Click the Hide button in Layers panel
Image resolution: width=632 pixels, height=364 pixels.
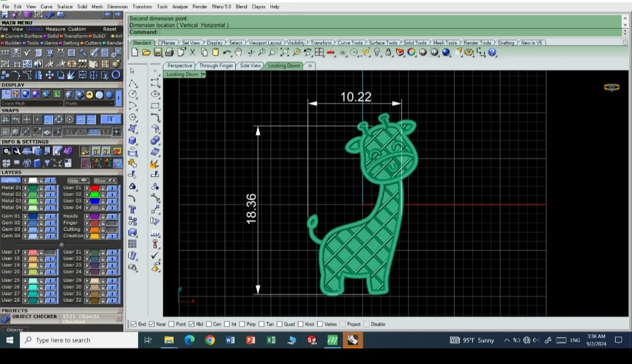(78, 181)
